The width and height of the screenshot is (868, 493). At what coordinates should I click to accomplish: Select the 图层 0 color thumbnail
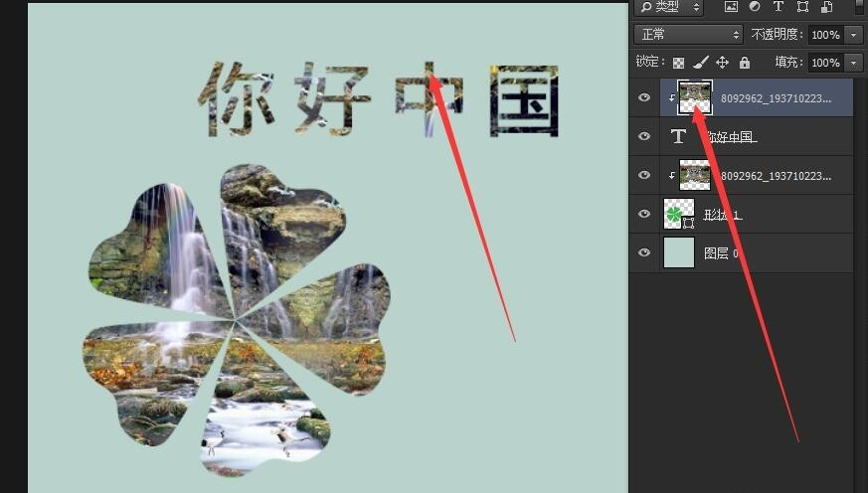(x=679, y=252)
